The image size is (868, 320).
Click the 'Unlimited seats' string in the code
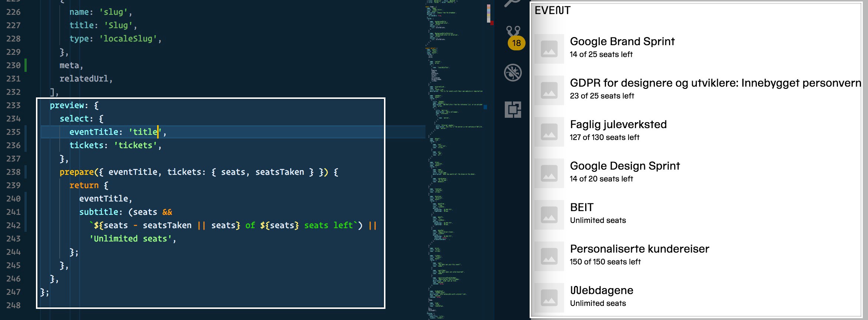130,239
